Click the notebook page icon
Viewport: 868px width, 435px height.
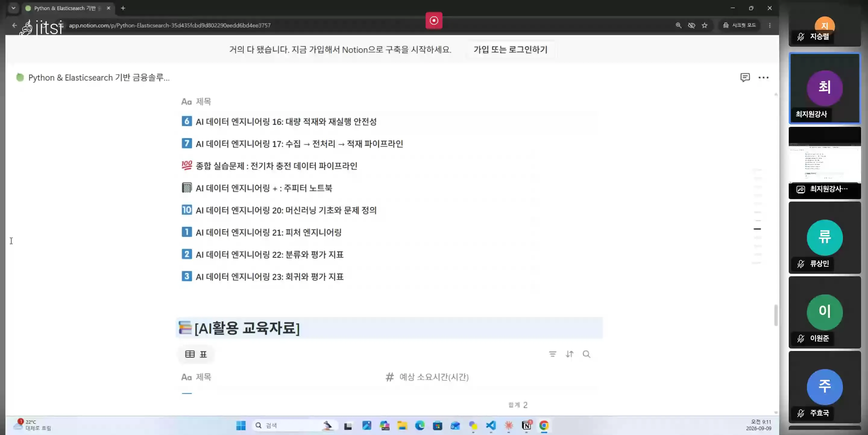pos(187,187)
